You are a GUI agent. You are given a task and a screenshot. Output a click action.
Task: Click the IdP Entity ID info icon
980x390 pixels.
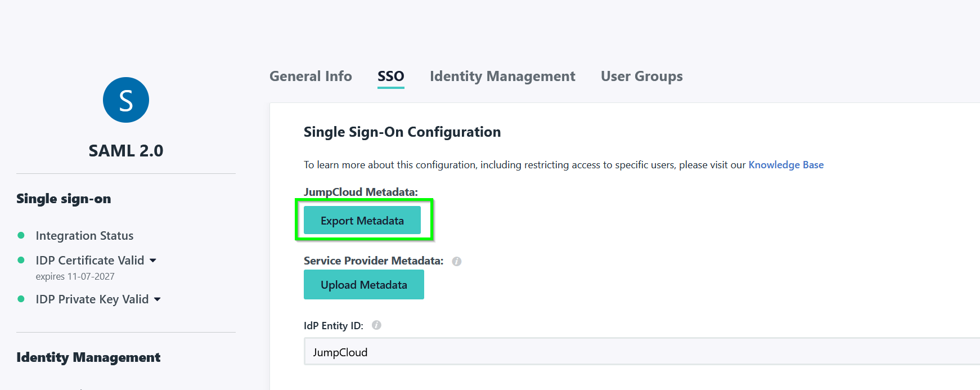pos(376,325)
